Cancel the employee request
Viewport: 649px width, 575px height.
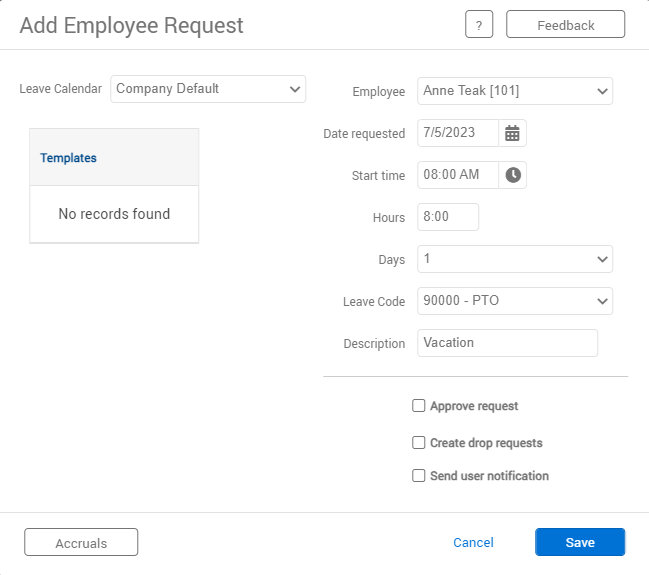[x=473, y=542]
